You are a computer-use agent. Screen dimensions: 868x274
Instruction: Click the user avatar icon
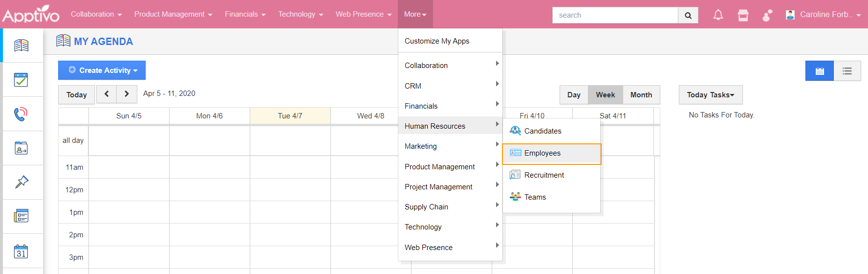tap(790, 15)
